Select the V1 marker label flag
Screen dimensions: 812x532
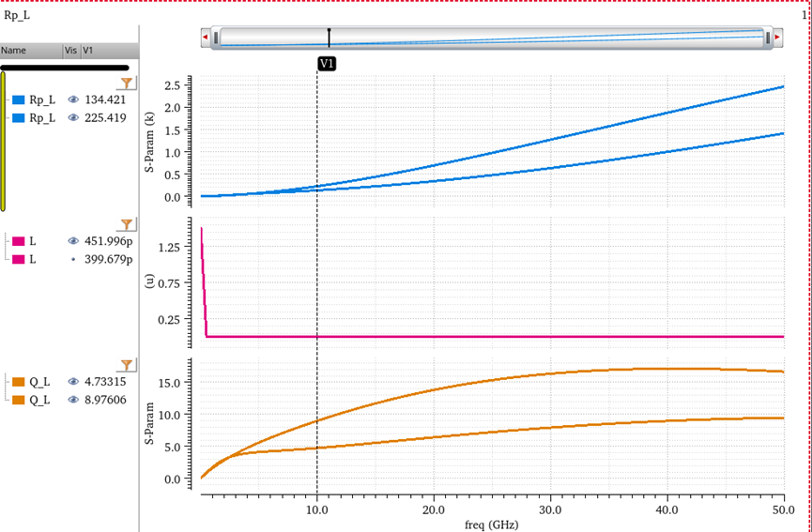(x=328, y=64)
